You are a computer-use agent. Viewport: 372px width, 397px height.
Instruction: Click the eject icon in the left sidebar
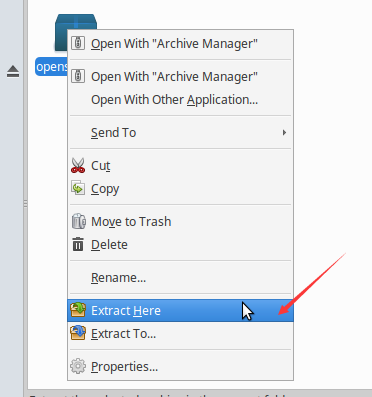coord(13,71)
